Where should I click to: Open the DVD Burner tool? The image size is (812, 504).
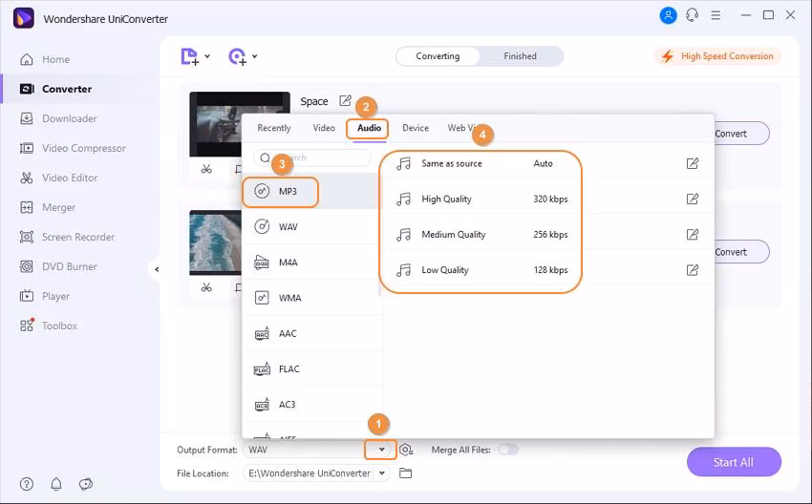coord(58,266)
